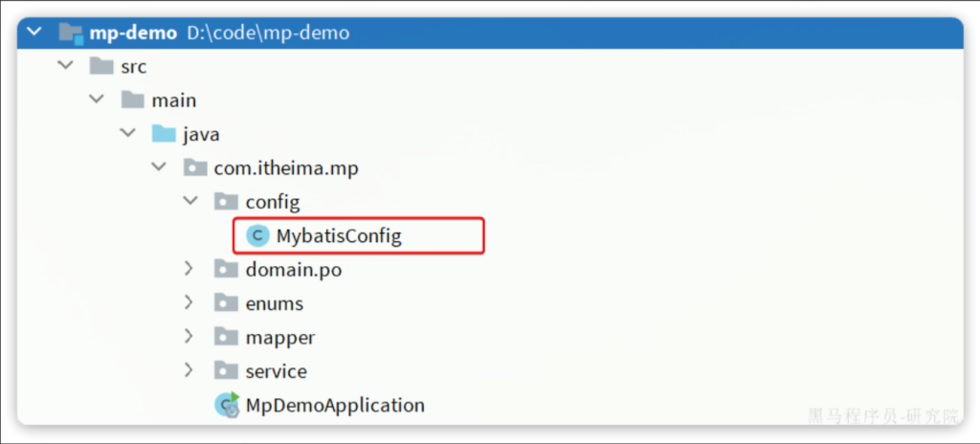Click the blue java source root icon
The height and width of the screenshot is (444, 980).
click(x=164, y=134)
